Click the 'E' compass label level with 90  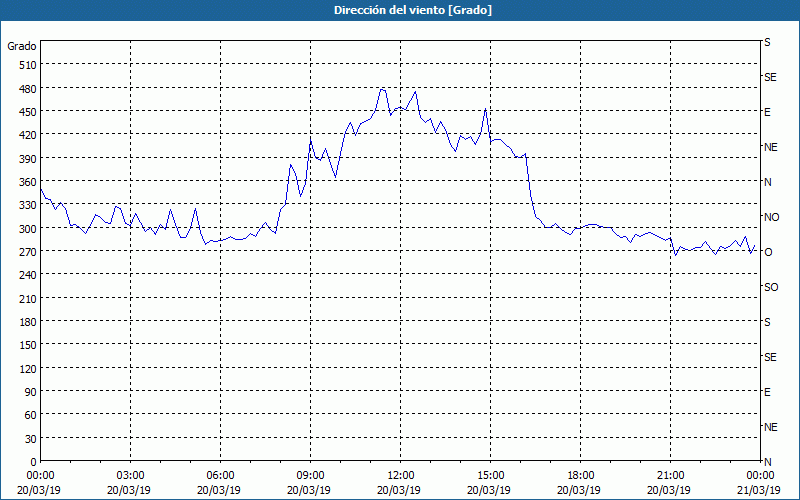click(x=767, y=392)
